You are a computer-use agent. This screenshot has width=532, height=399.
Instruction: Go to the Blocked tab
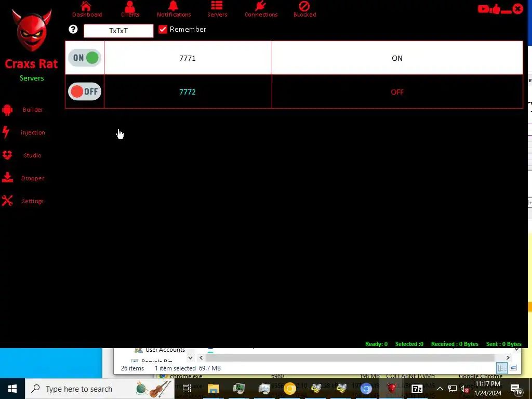click(304, 9)
